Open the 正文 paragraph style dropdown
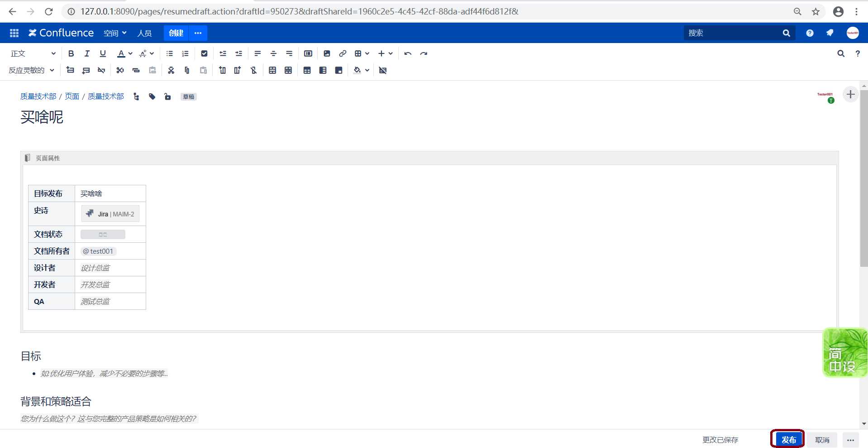The image size is (868, 448). point(33,53)
